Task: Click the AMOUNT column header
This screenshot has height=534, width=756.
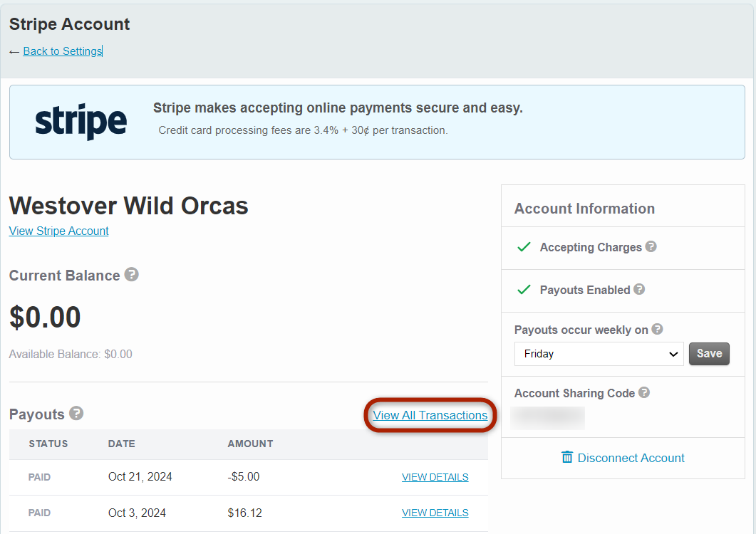Action: pyautogui.click(x=250, y=444)
